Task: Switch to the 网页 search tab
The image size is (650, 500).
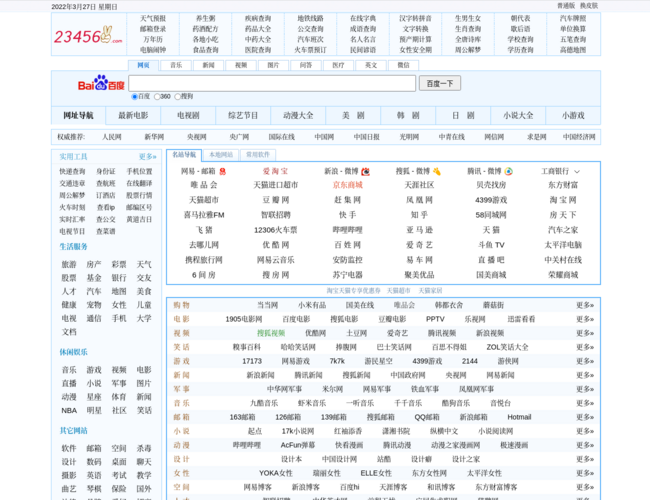Action: coord(143,65)
